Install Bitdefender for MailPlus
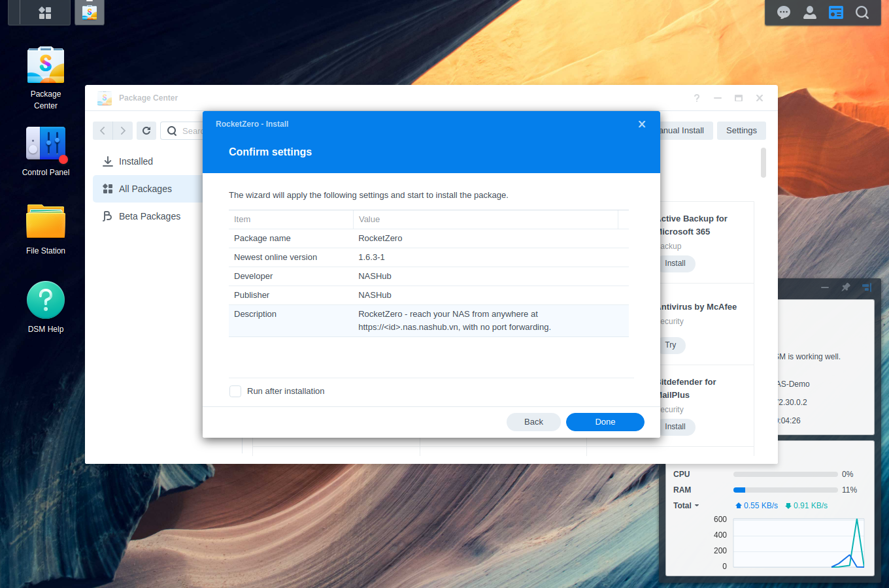Screen dimensions: 889x588 click(x=676, y=427)
